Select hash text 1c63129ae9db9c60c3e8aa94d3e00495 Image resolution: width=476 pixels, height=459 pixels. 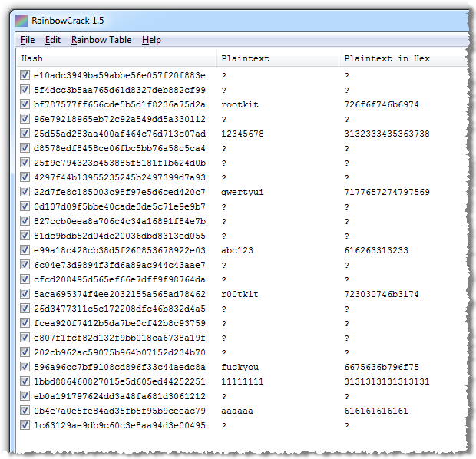pyautogui.click(x=120, y=425)
